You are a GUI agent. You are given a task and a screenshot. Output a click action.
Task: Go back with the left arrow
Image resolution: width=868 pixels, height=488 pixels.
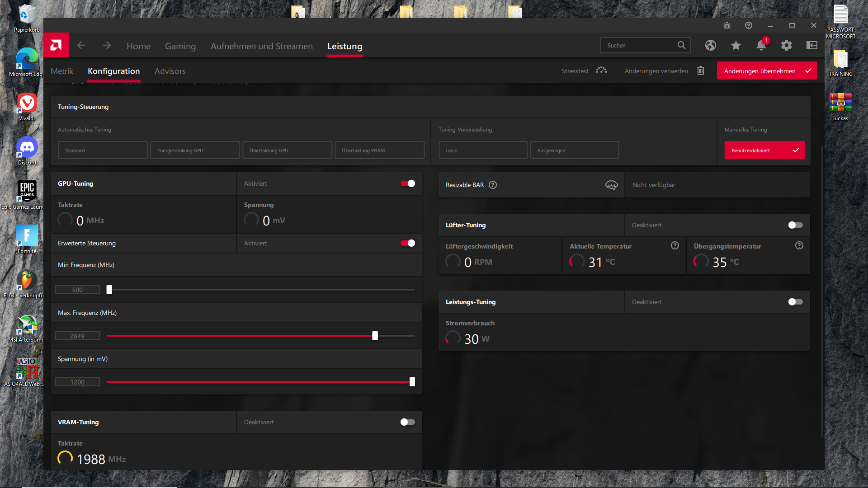(81, 46)
